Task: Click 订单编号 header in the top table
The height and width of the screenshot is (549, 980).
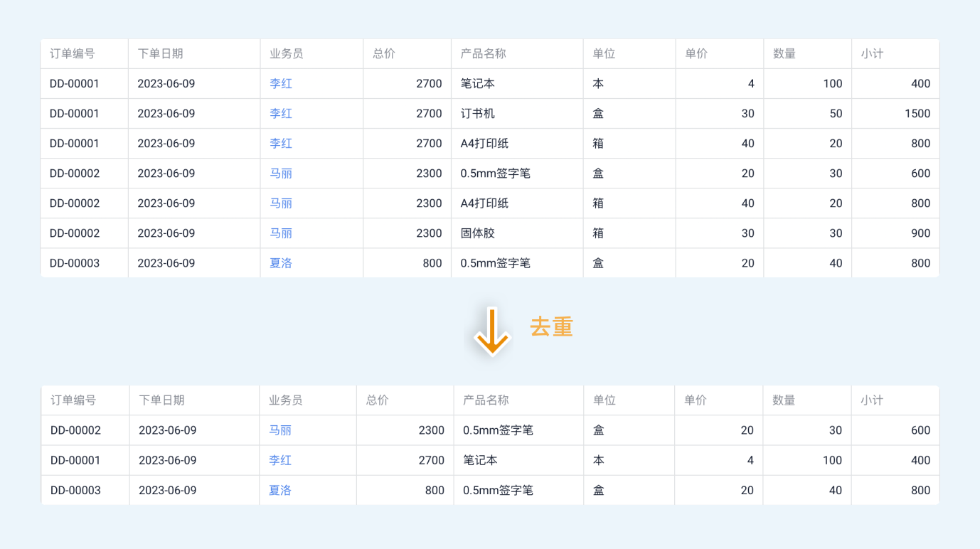Action: click(x=73, y=54)
